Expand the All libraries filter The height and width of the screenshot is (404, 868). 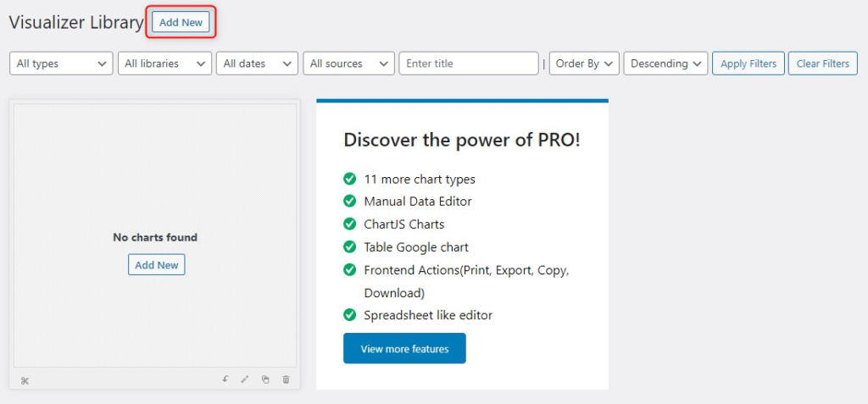164,64
